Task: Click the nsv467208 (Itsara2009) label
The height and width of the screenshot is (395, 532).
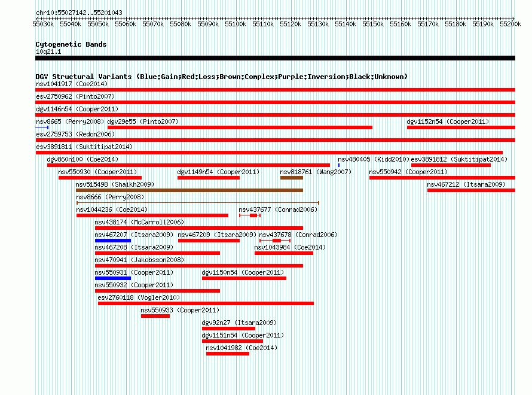Action: [134, 247]
